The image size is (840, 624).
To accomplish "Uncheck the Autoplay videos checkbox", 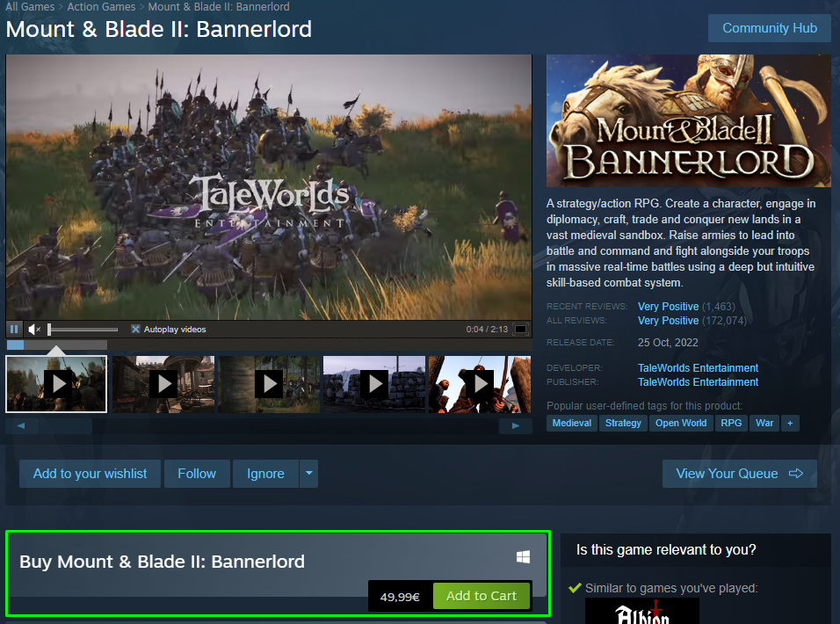I will 135,329.
